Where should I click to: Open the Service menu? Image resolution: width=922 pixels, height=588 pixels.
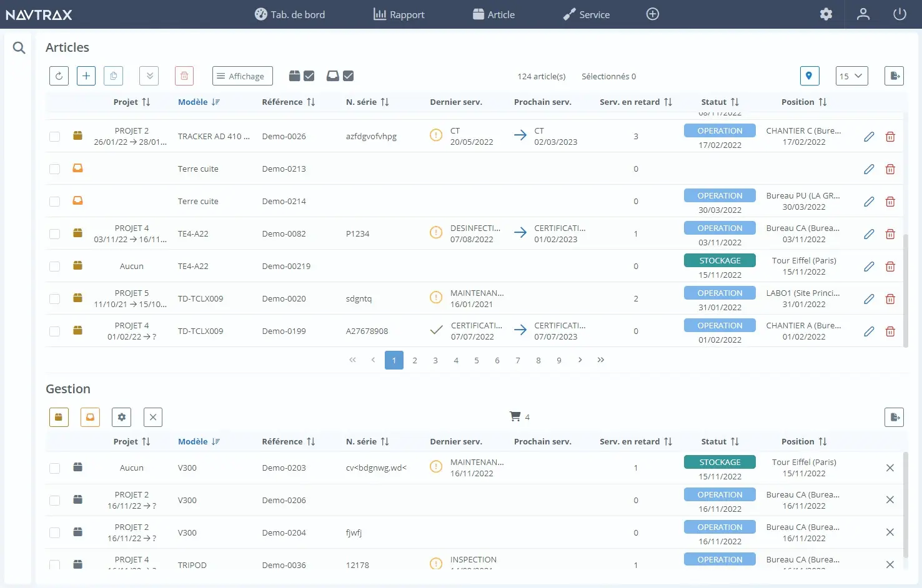(586, 14)
